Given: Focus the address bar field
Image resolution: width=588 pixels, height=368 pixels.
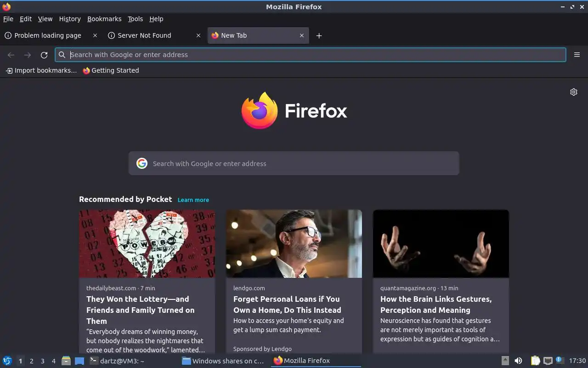Looking at the screenshot, I should (311, 55).
